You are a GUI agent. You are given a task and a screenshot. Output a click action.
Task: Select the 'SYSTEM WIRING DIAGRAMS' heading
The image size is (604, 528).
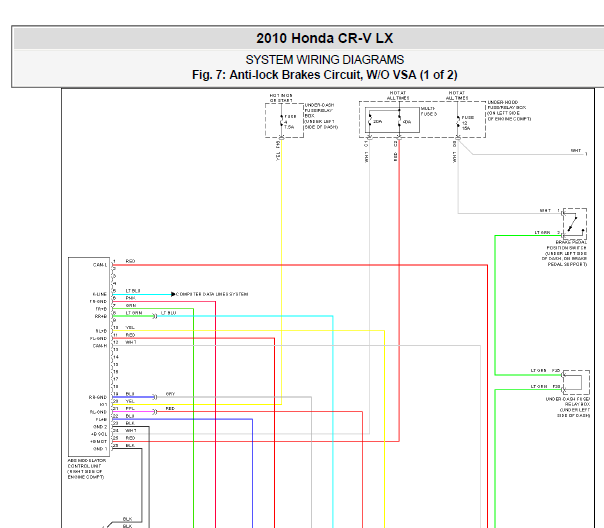pos(325,60)
